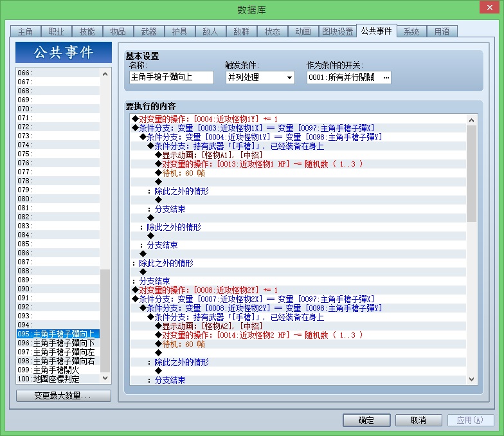
Task: Select empty event slot 075
Action: coord(58,154)
